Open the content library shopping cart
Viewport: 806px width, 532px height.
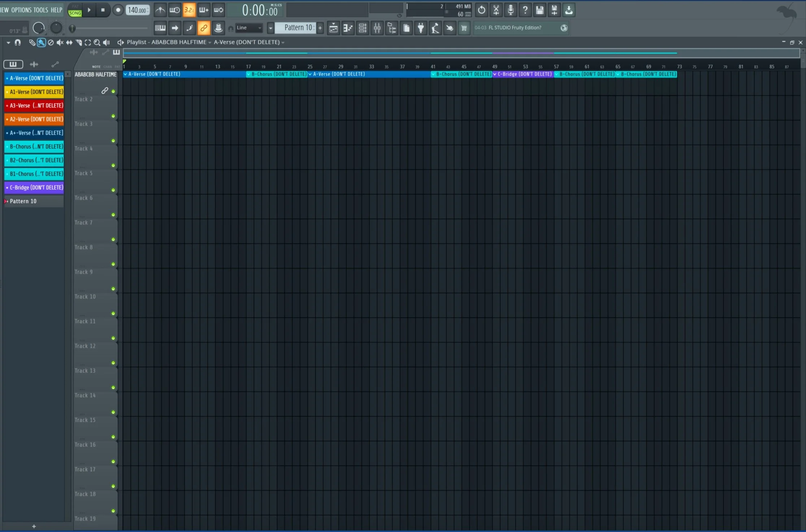(464, 28)
